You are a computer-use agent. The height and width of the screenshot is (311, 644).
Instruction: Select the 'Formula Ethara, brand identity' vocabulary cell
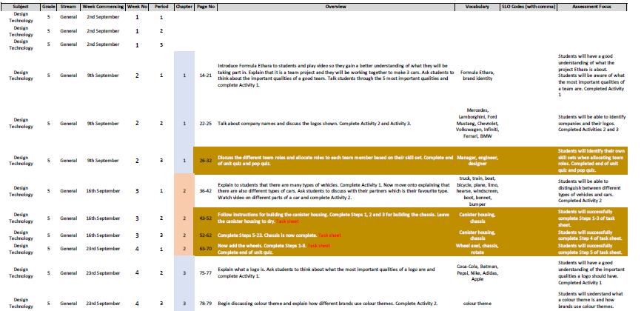[477, 76]
